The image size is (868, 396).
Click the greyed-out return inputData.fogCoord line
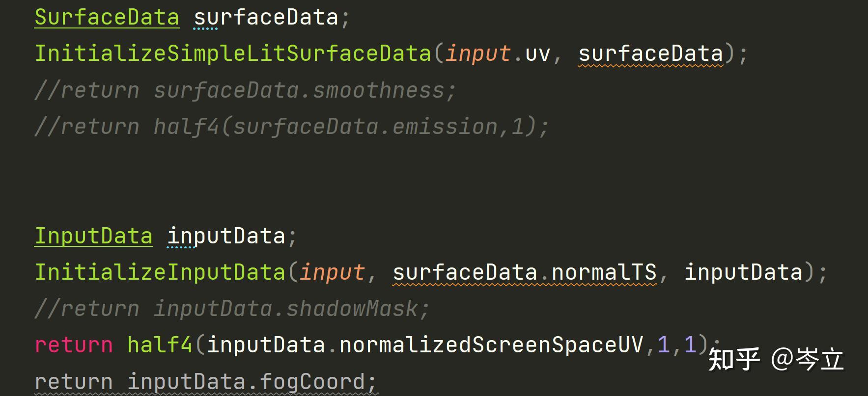pyautogui.click(x=205, y=382)
